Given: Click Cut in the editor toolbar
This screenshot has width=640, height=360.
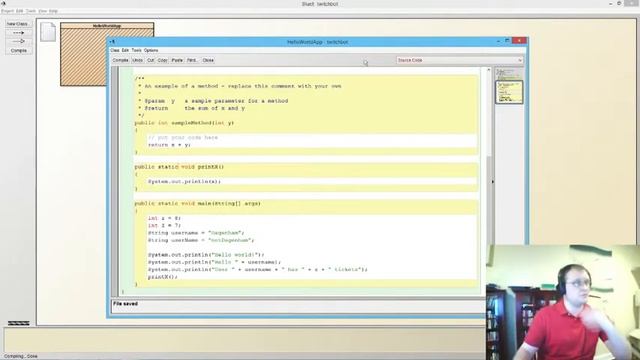Looking at the screenshot, I should click(x=150, y=60).
